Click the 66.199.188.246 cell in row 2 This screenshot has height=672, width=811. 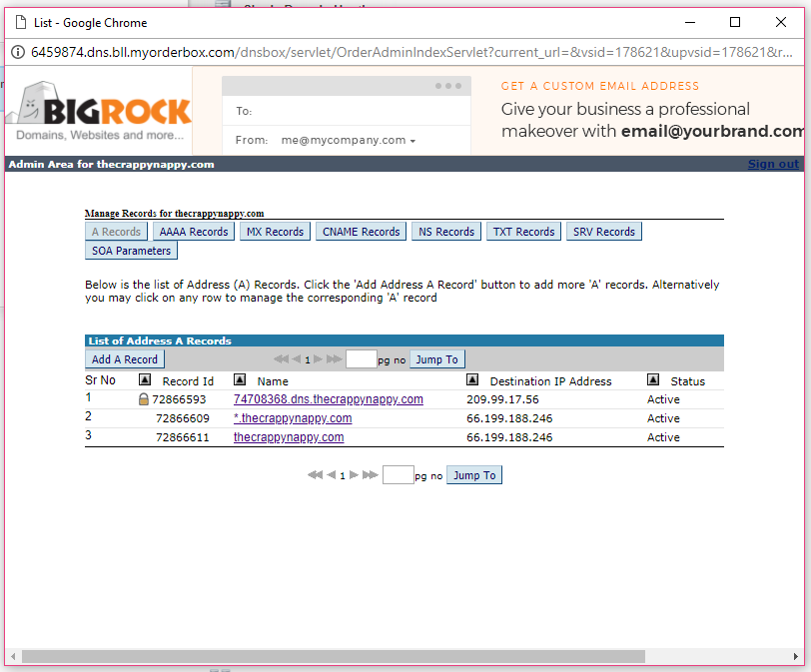coord(509,418)
